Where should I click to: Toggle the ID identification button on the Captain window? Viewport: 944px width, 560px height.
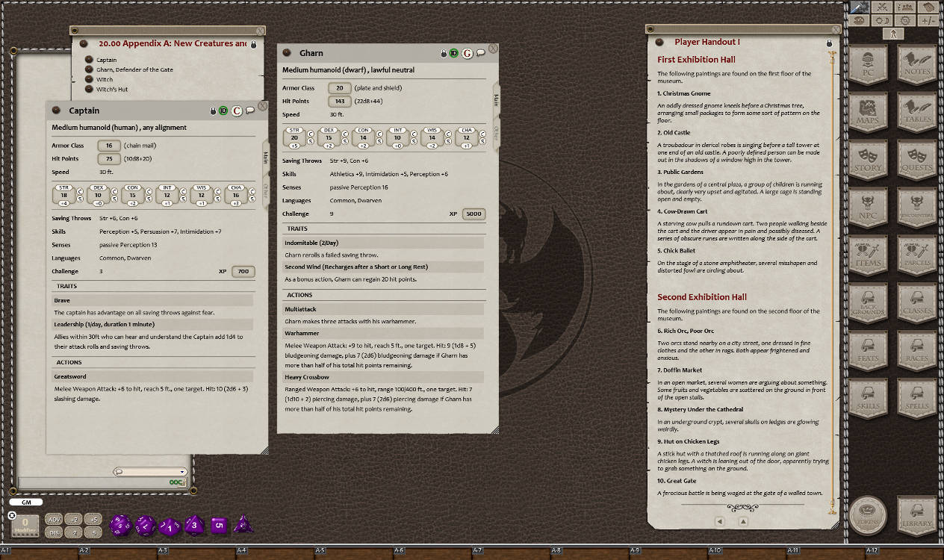tap(223, 111)
